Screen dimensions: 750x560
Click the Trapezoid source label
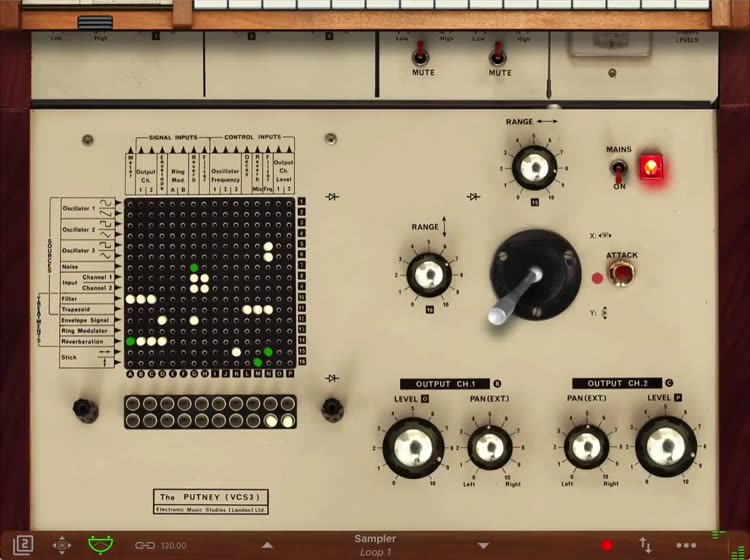(x=76, y=309)
